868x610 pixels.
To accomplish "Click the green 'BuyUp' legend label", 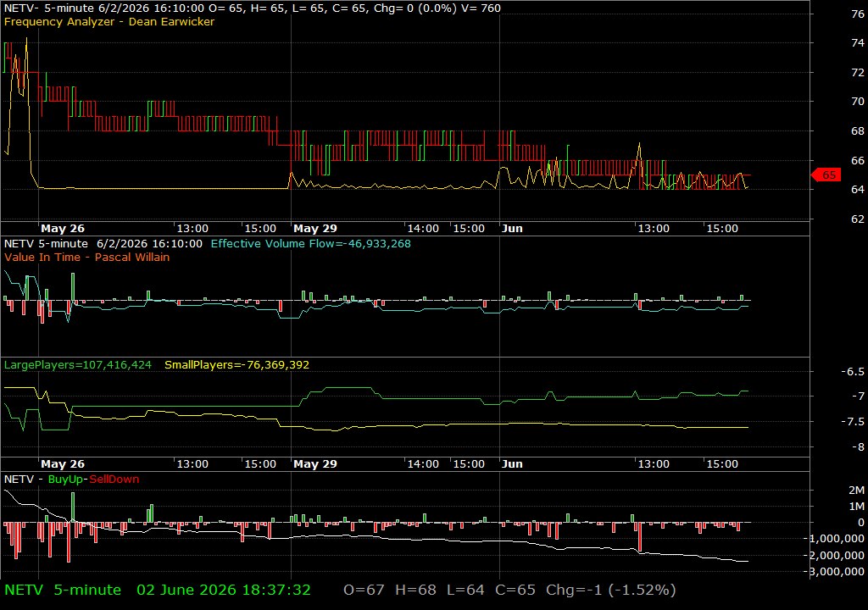I will (x=64, y=480).
